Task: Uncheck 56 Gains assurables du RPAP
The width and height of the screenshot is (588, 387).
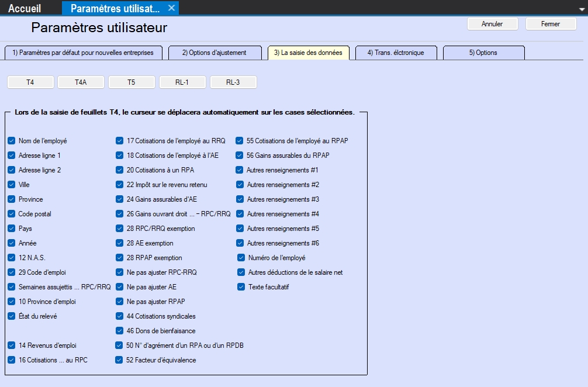Action: point(240,156)
